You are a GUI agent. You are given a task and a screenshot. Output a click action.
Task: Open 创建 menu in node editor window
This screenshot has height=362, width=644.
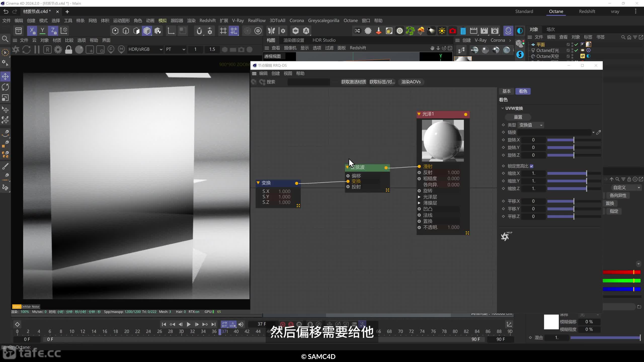(276, 73)
